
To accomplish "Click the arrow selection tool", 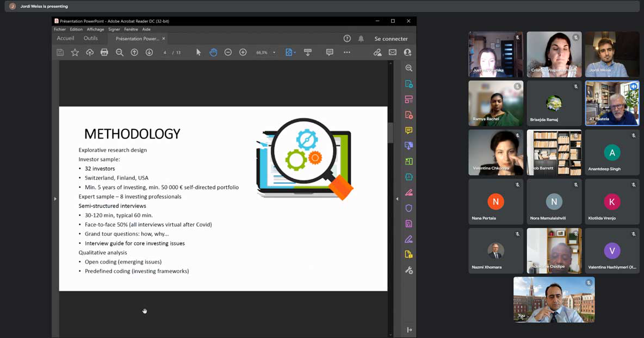I will pyautogui.click(x=199, y=52).
